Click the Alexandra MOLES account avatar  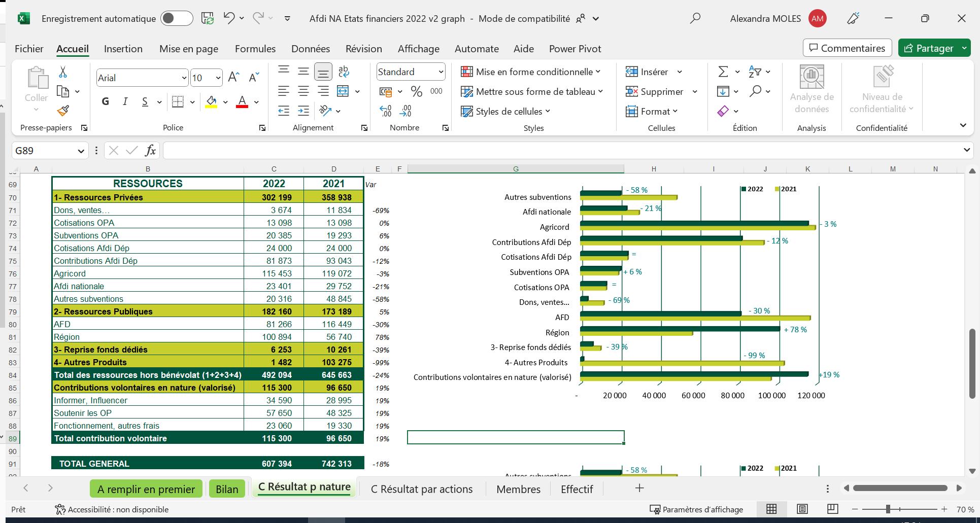(818, 19)
